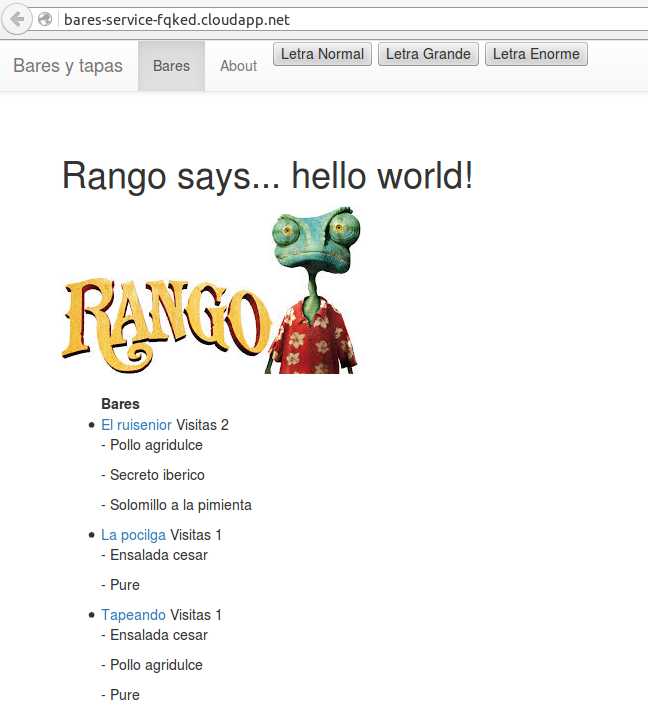Switch to the Bares navigation tab
Screen dimensions: 648x710
171,66
